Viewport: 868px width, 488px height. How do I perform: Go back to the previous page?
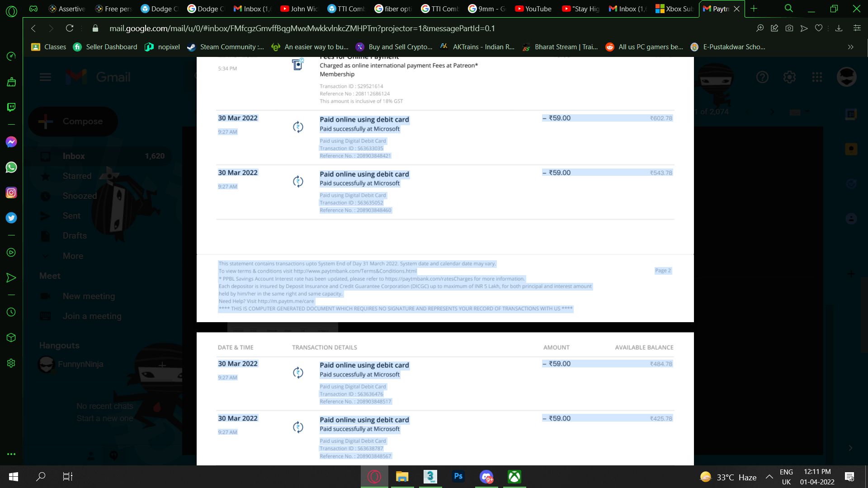(x=33, y=28)
